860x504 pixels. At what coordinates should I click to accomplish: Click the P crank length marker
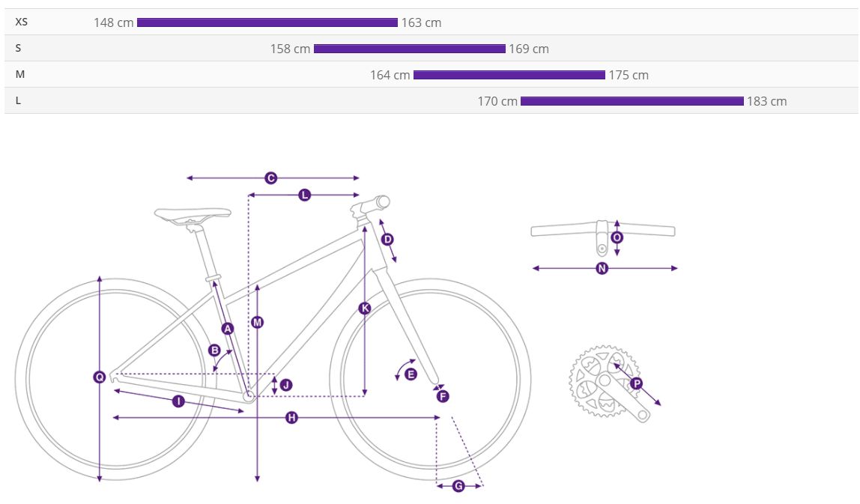tap(636, 383)
